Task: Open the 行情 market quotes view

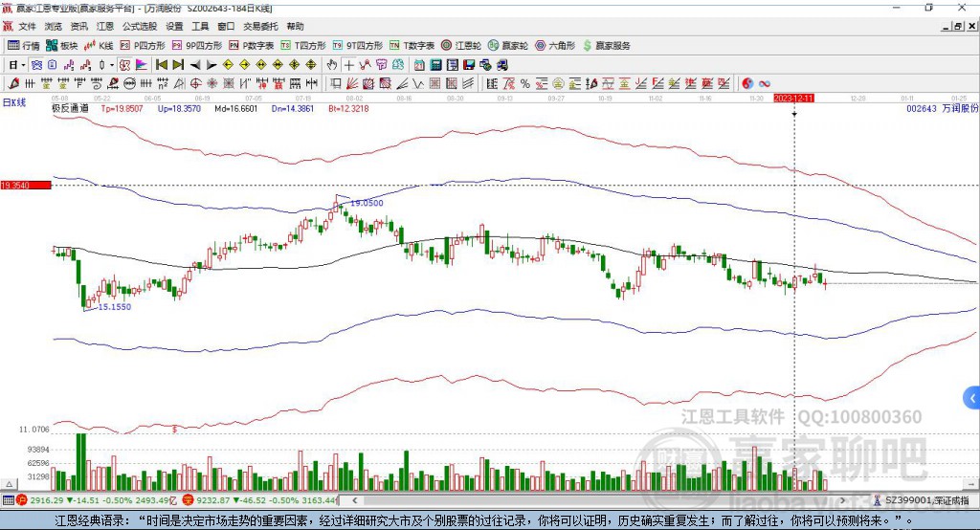Action: coord(23,46)
